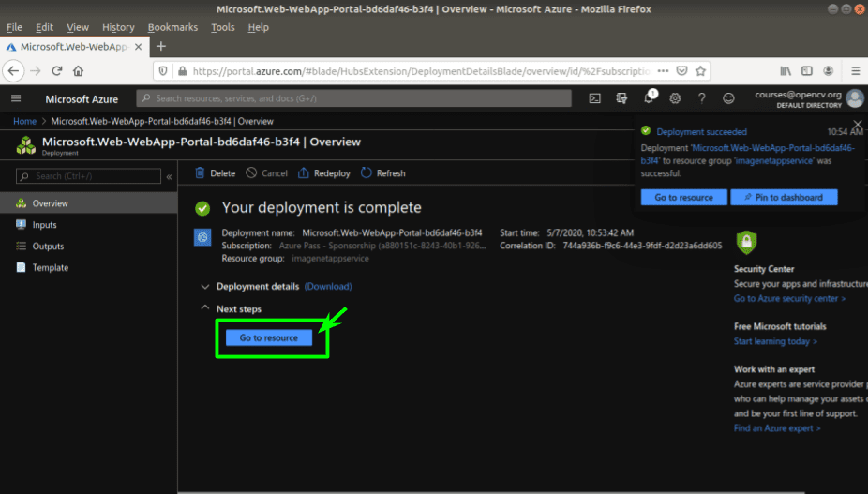This screenshot has height=494, width=868.
Task: Click the Save to Pocket icon
Action: [682, 71]
